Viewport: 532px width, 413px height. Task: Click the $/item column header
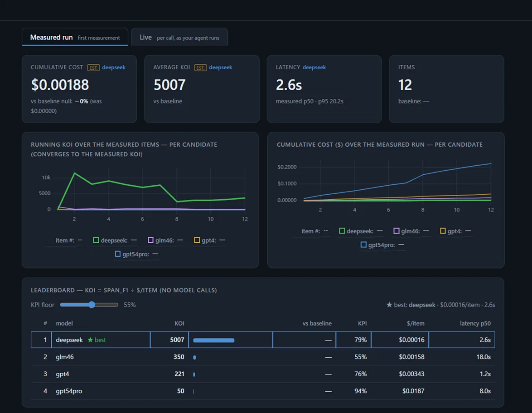coord(416,323)
